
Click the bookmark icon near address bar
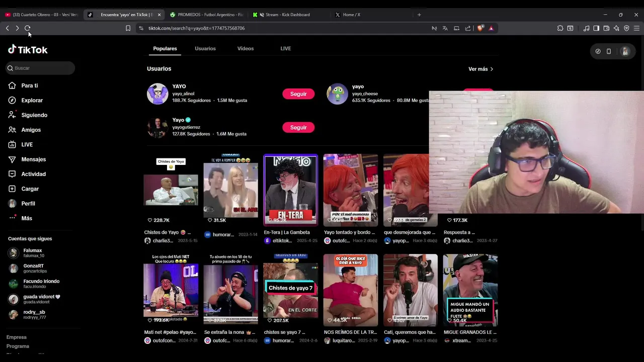point(128,28)
